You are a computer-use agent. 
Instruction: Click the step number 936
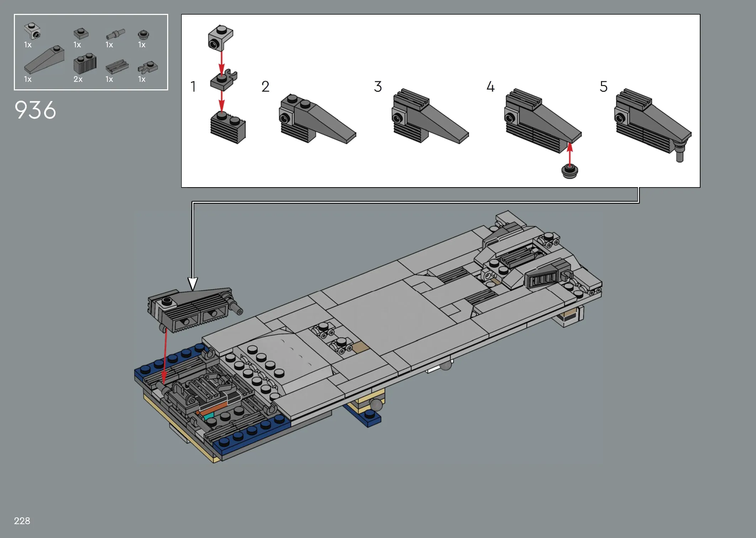(35, 110)
